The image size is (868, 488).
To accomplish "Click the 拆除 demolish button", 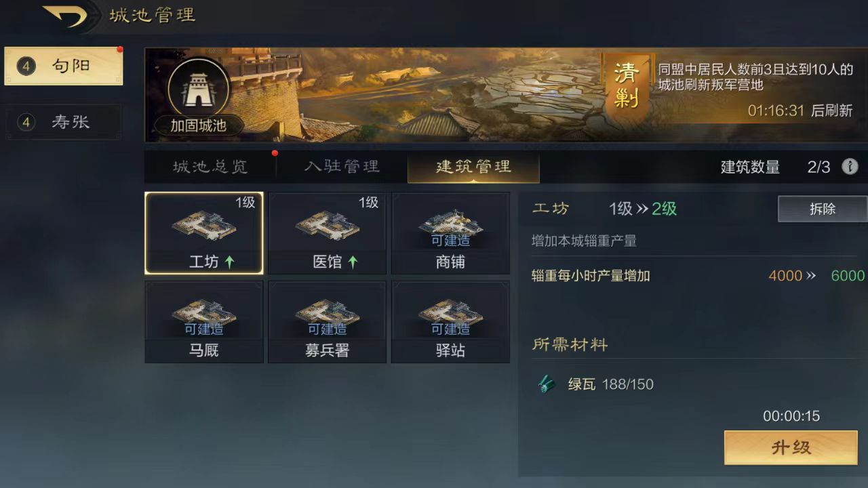I will pyautogui.click(x=823, y=209).
